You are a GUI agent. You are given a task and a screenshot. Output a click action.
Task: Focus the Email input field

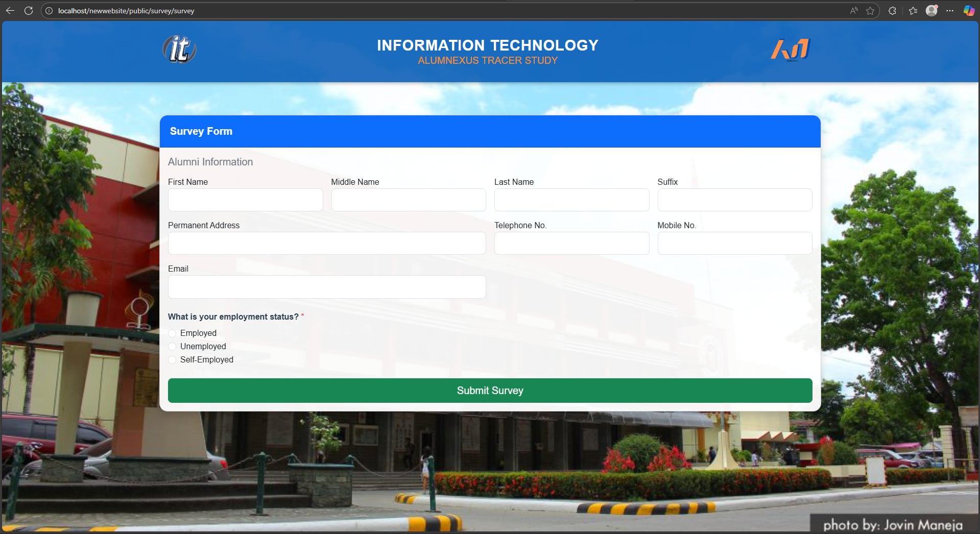[x=327, y=286]
